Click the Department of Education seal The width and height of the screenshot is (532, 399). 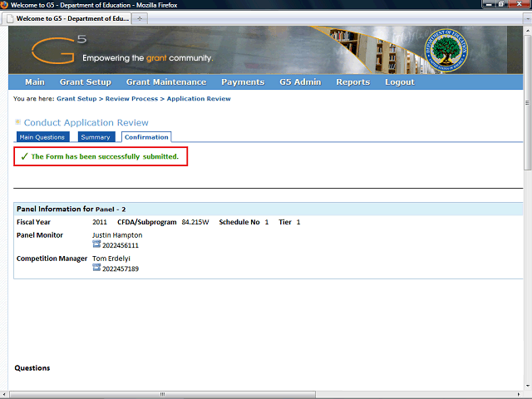click(446, 50)
